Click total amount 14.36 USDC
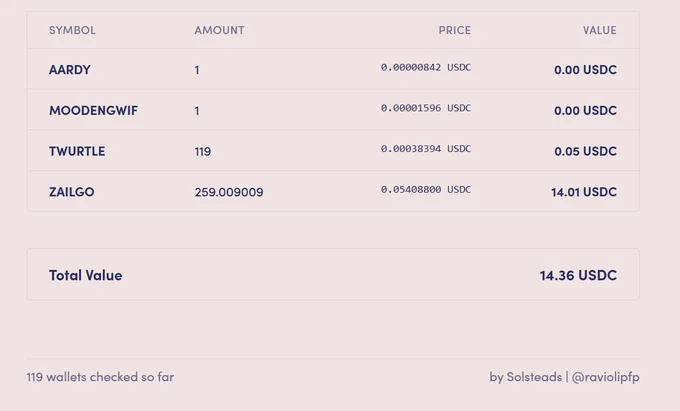Image resolution: width=680 pixels, height=411 pixels. tap(578, 275)
